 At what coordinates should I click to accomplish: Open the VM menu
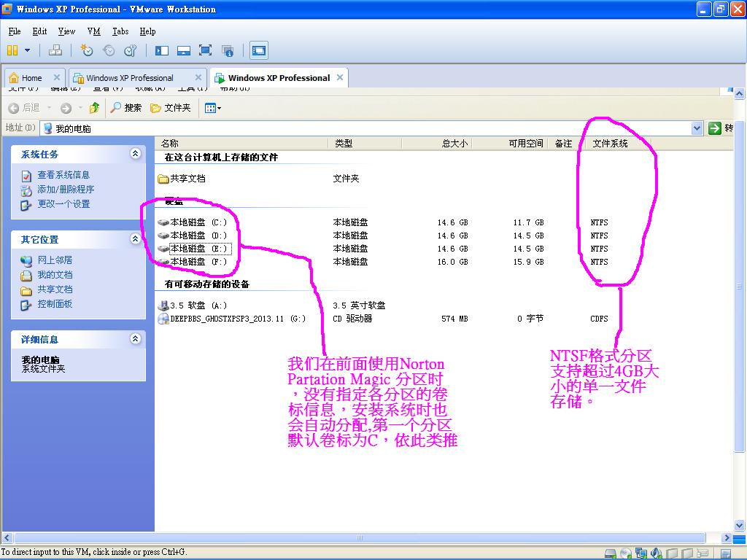pyautogui.click(x=94, y=31)
